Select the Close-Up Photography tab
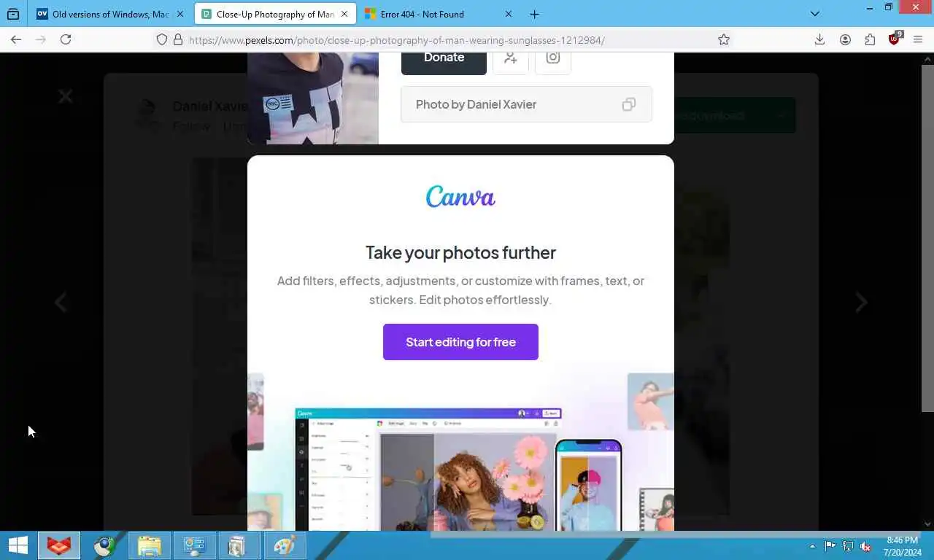 pyautogui.click(x=274, y=14)
